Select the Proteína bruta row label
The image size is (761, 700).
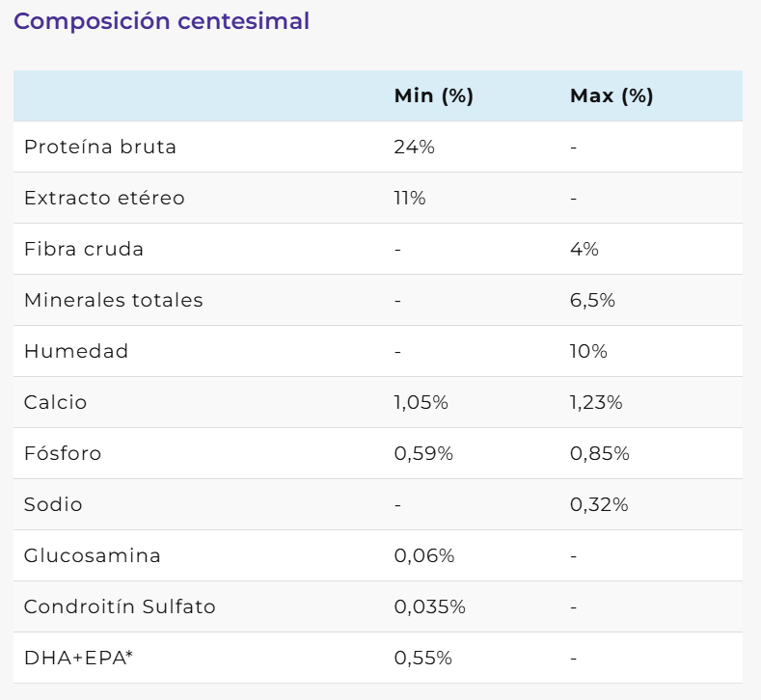pos(100,147)
